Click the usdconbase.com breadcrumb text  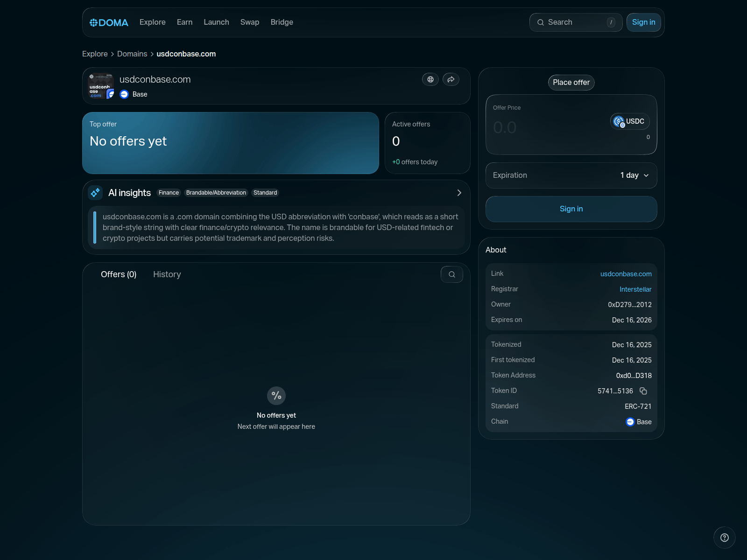point(186,54)
